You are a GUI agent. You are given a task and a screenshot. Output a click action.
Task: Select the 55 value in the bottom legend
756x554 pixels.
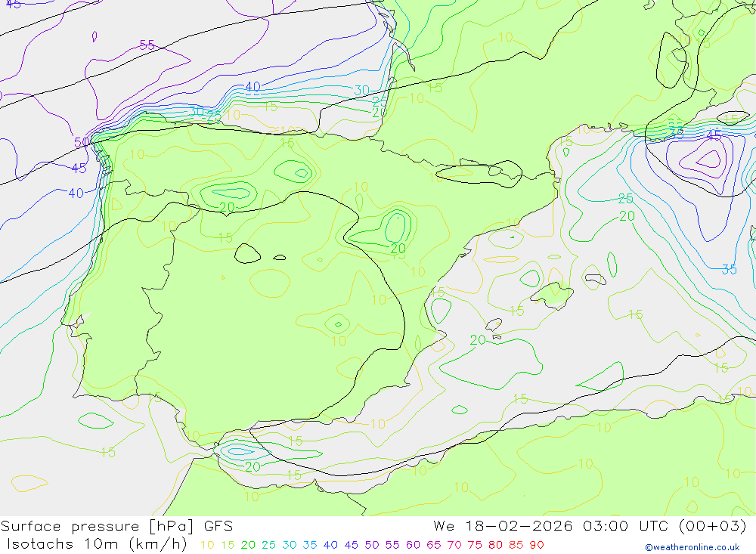tap(392, 545)
